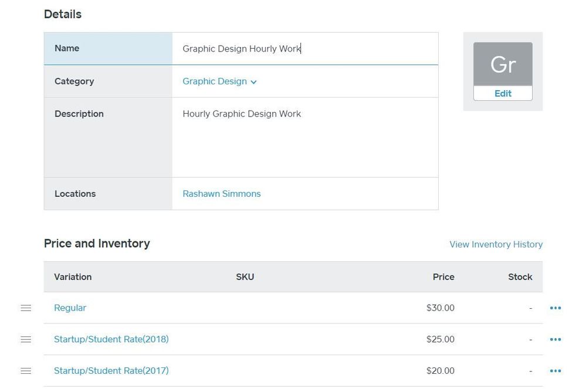Click the gray 'Gr' item image tile
The height and width of the screenshot is (392, 586).
point(503,64)
